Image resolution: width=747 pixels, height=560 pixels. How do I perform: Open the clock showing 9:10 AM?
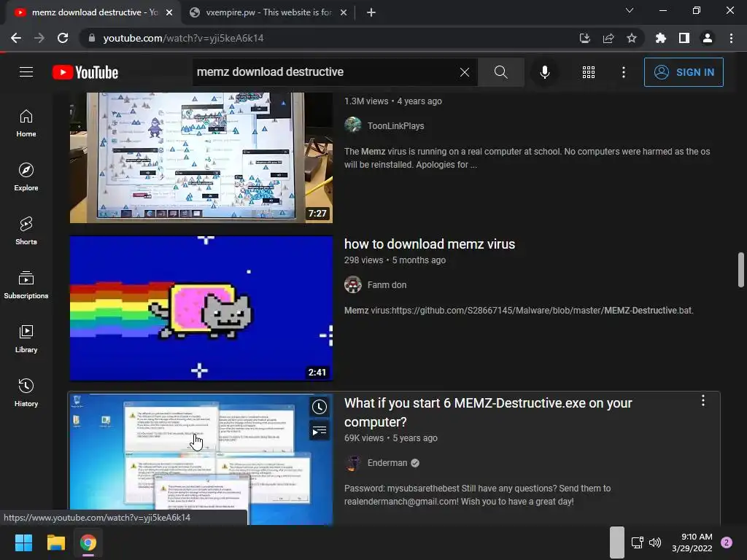[x=692, y=542]
